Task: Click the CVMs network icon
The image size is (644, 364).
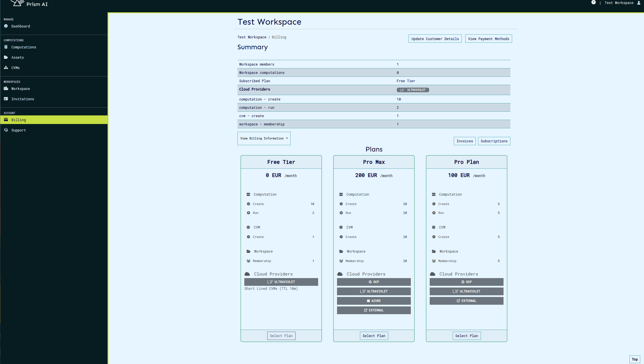Action: tap(6, 68)
